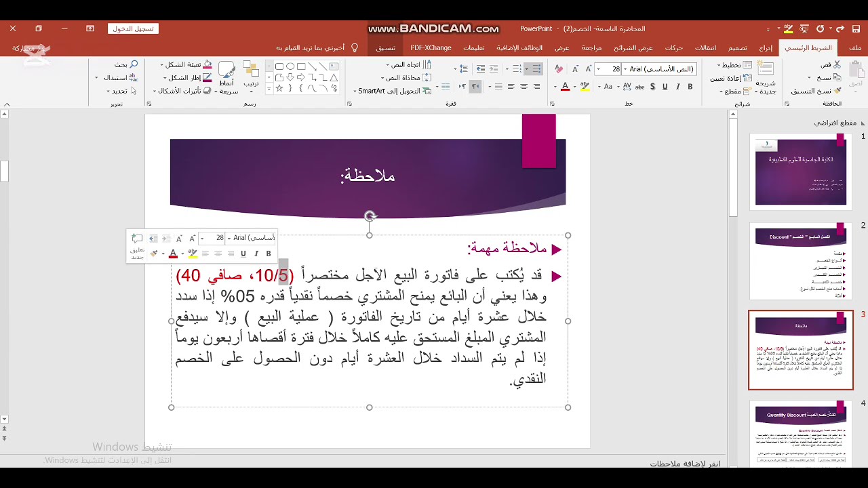Click Clear All Formatting eraser icon

click(x=559, y=69)
